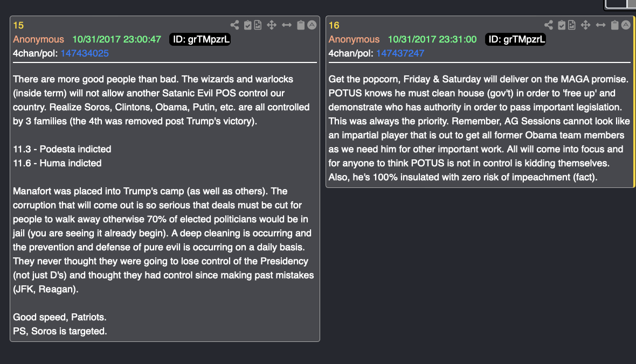Click the text 'PS, Soros is targeted.'
This screenshot has width=636, height=364.
(x=60, y=331)
